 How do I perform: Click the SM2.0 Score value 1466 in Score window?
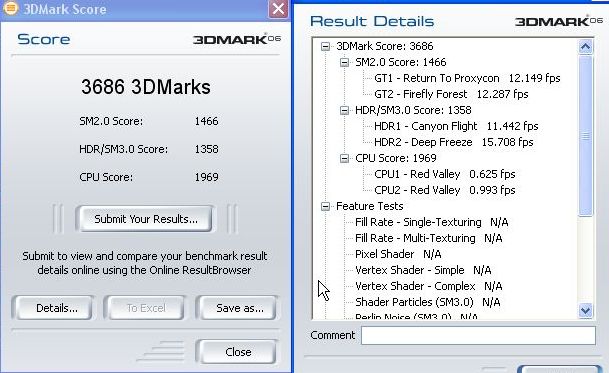[x=206, y=121]
